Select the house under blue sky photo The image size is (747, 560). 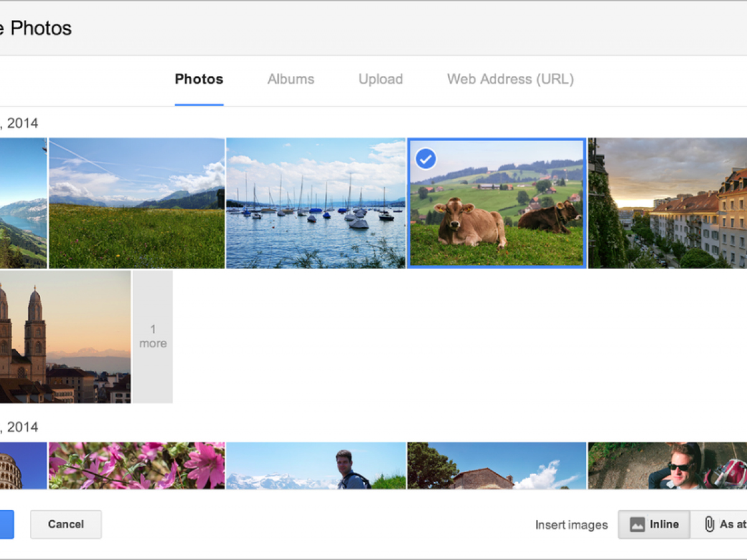point(496,465)
